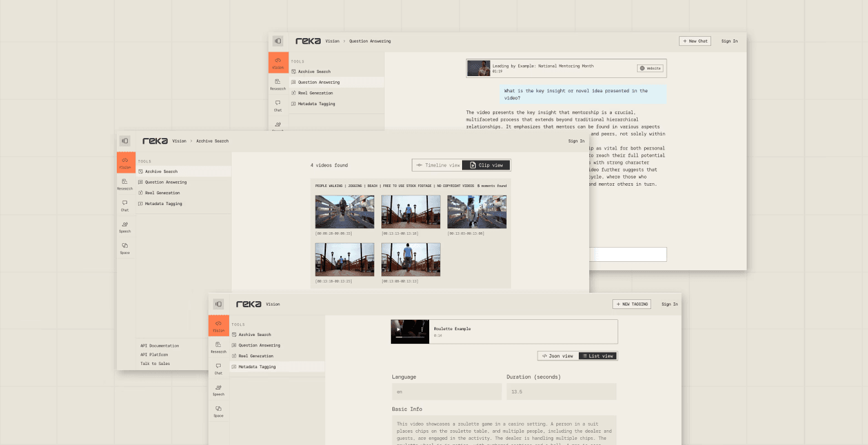The width and height of the screenshot is (868, 445).
Task: Open Metadata Tagging in Archive Search window
Action: [183, 204]
